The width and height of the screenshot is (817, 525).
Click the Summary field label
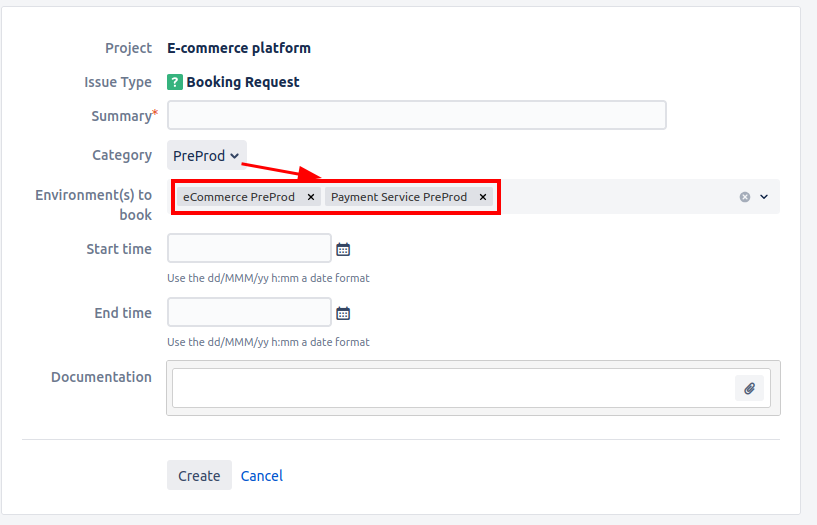click(x=121, y=116)
